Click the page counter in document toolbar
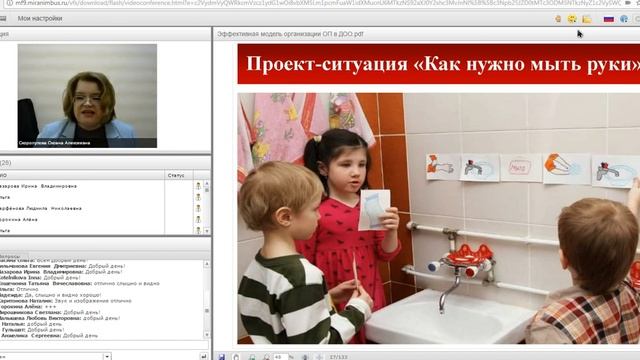The width and height of the screenshot is (640, 360). coord(338,357)
